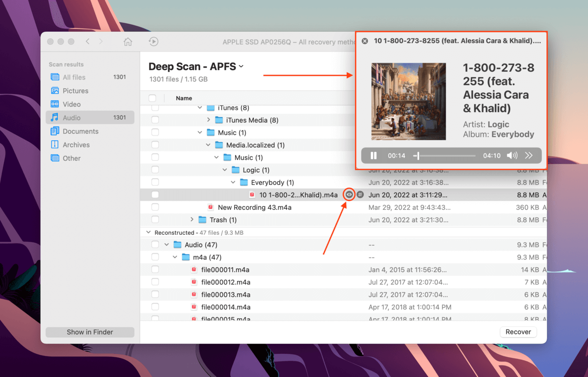The width and height of the screenshot is (588, 377).
Task: Check the Logic (1) folder checkbox
Action: coord(155,170)
